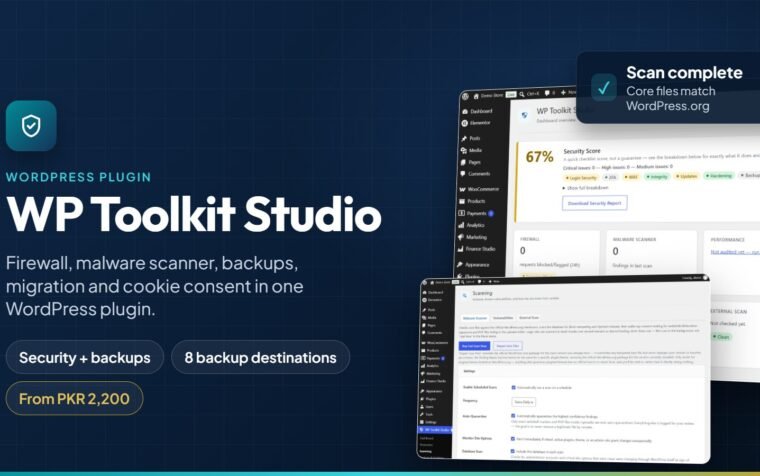Click the Malware Scanner card heading

634,239
